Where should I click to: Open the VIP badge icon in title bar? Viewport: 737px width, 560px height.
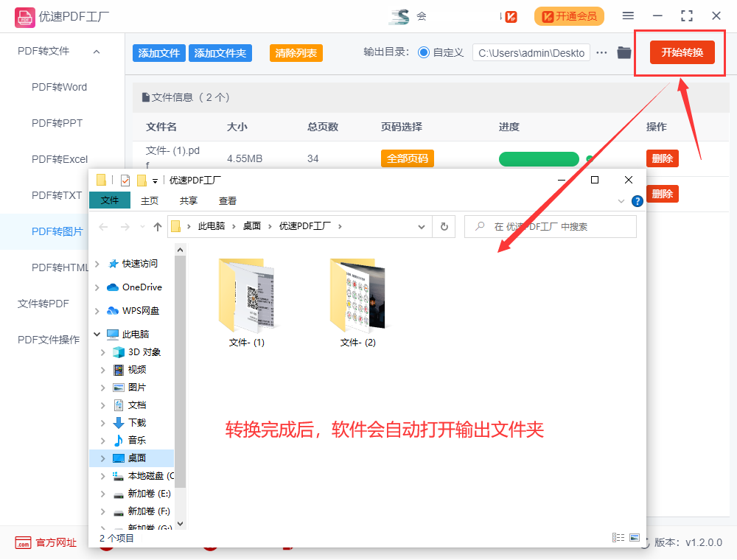[511, 17]
